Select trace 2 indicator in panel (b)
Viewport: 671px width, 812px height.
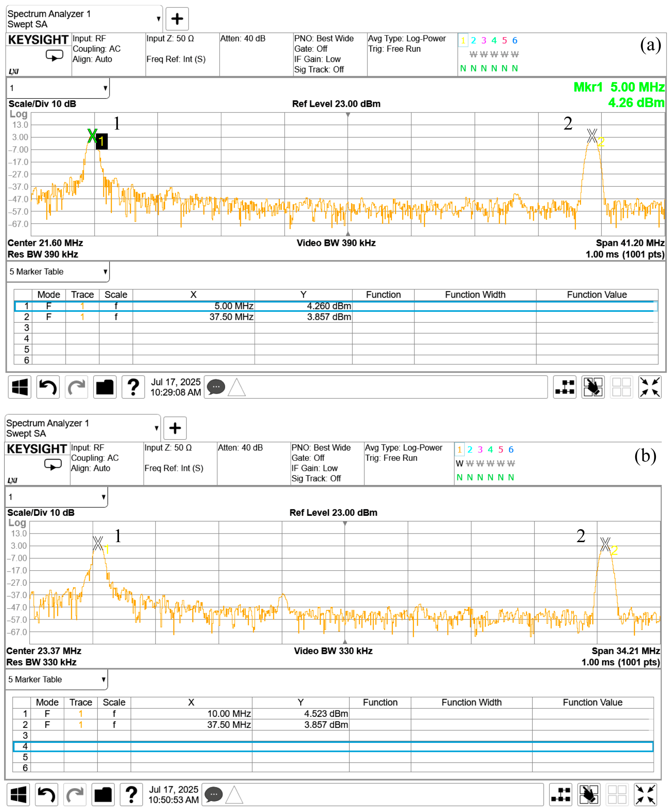pos(470,449)
